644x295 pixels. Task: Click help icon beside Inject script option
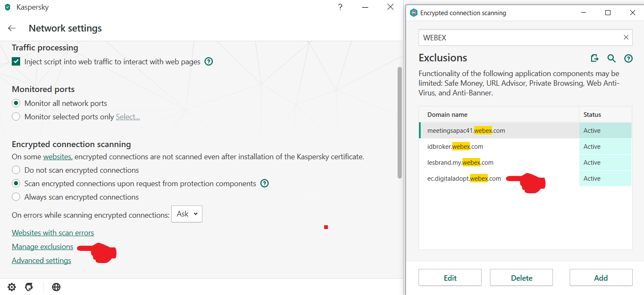(x=209, y=62)
